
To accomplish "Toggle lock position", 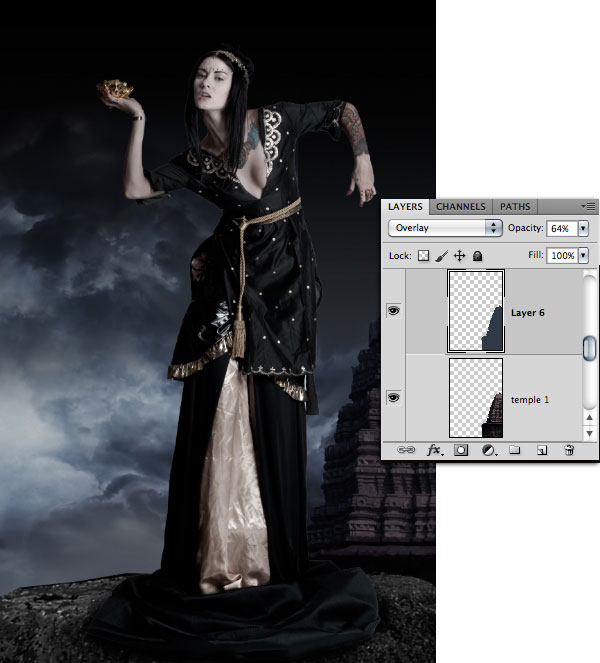I will pyautogui.click(x=459, y=256).
